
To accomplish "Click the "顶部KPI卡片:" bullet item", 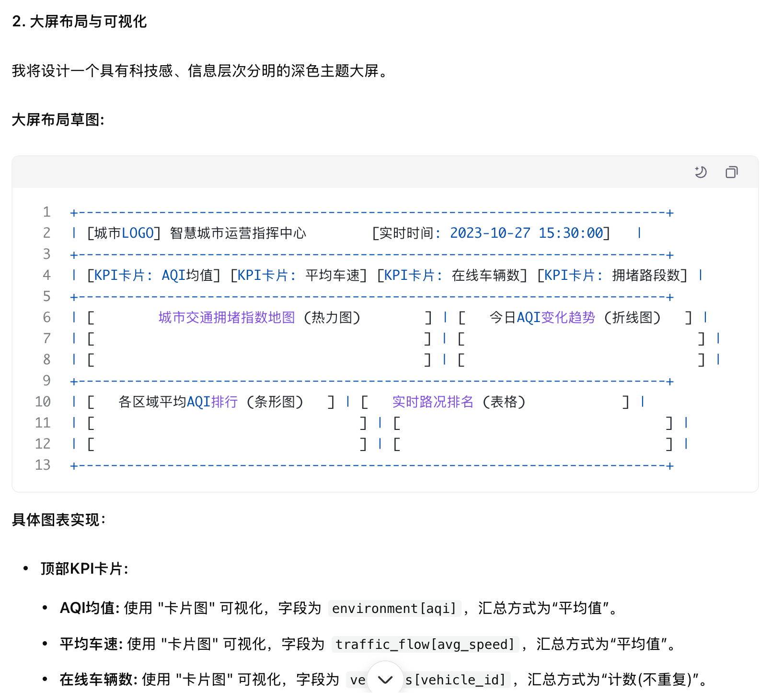I will pos(84,569).
